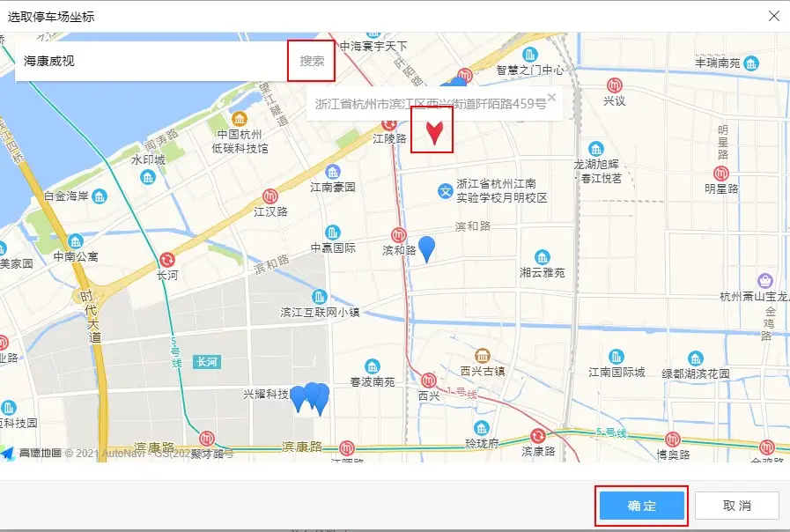Click the 高德地图 logo link
The width and height of the screenshot is (790, 532).
click(x=33, y=453)
